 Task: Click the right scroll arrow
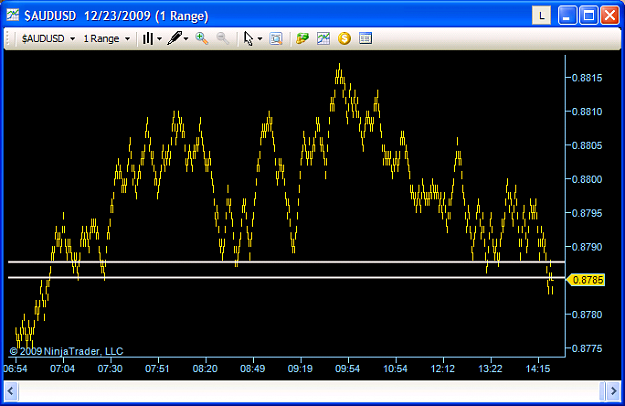pyautogui.click(x=614, y=391)
